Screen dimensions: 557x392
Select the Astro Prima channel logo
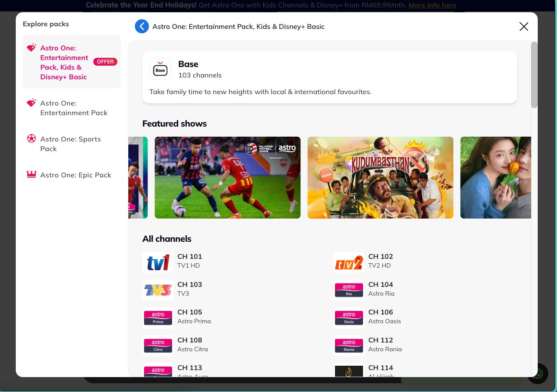(x=158, y=318)
